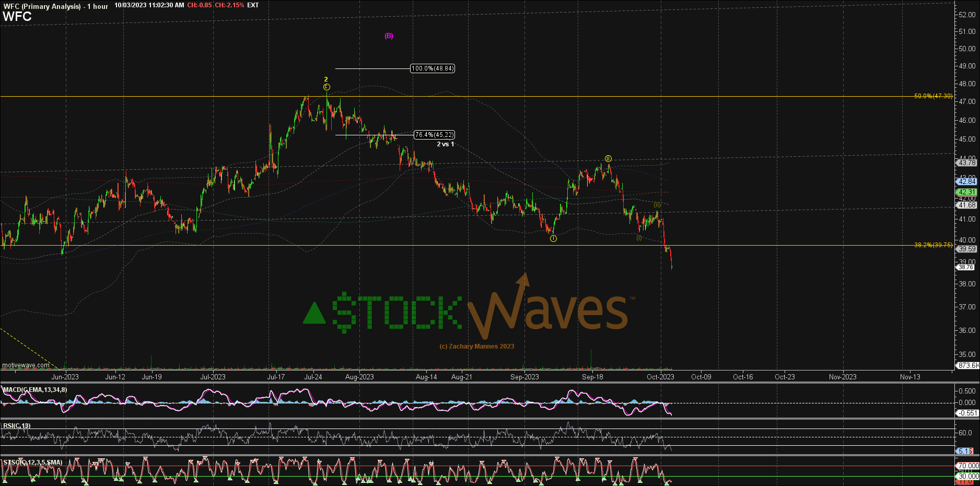Click the Aug-21 date label
The image size is (980, 486).
tap(462, 377)
